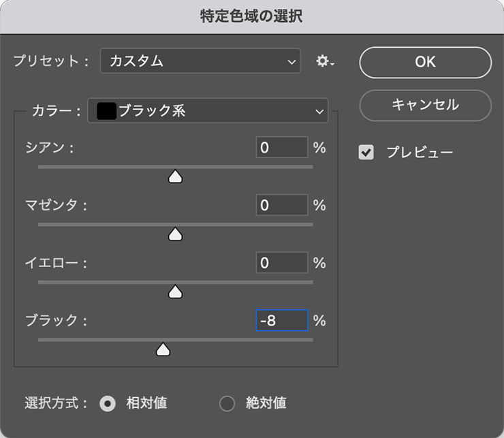
Task: Open the プリセット カスタム dropdown
Action: [200, 61]
